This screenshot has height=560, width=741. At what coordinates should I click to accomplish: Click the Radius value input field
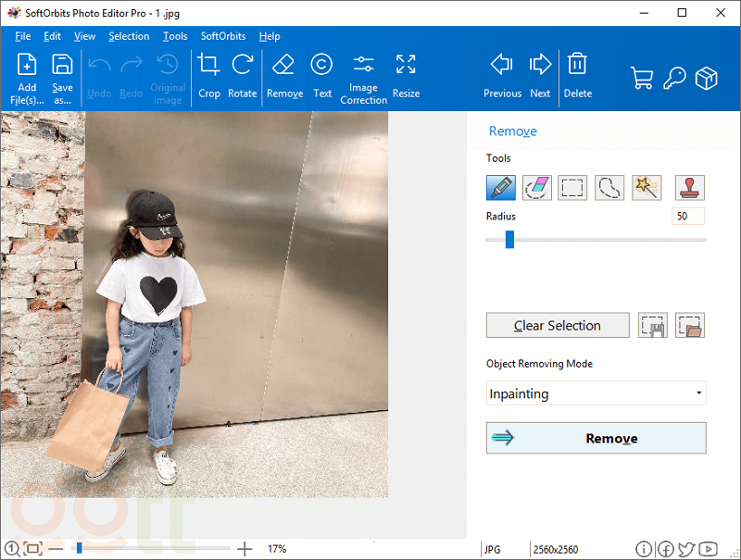click(687, 217)
